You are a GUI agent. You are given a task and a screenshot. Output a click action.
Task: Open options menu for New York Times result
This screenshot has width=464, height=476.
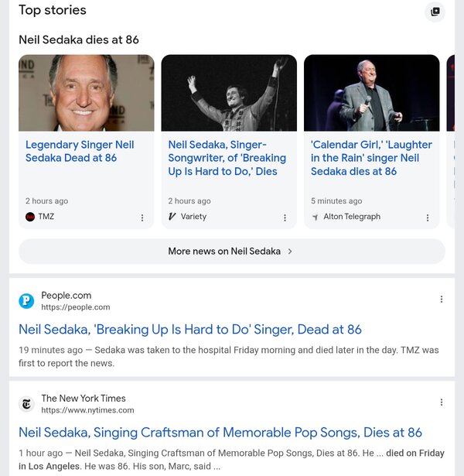pyautogui.click(x=442, y=402)
